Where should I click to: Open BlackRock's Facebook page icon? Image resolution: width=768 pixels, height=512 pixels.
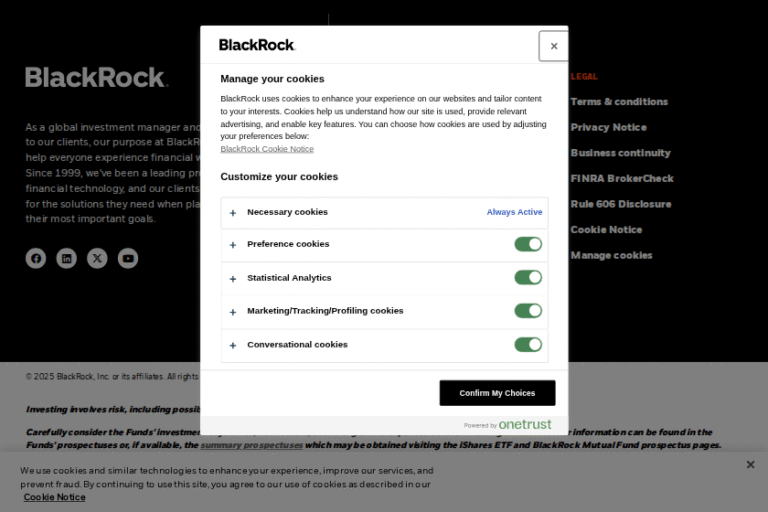click(x=36, y=258)
